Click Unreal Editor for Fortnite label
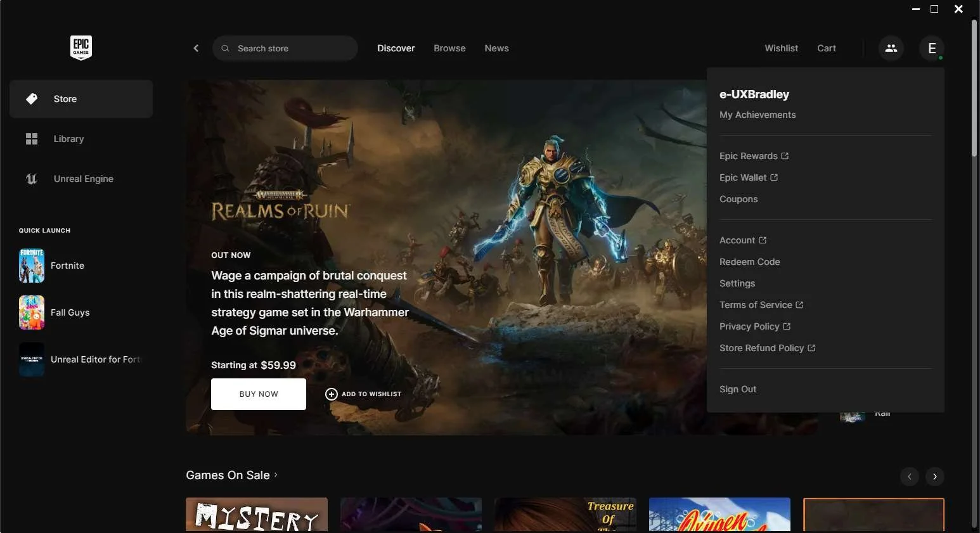Screen dimensions: 980x533 95,359
